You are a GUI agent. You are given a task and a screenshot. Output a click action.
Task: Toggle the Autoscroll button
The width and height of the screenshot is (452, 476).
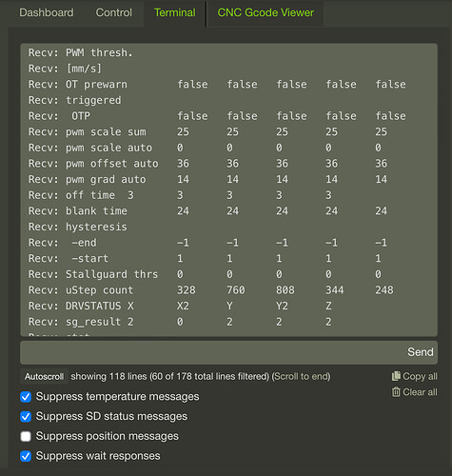coord(44,377)
